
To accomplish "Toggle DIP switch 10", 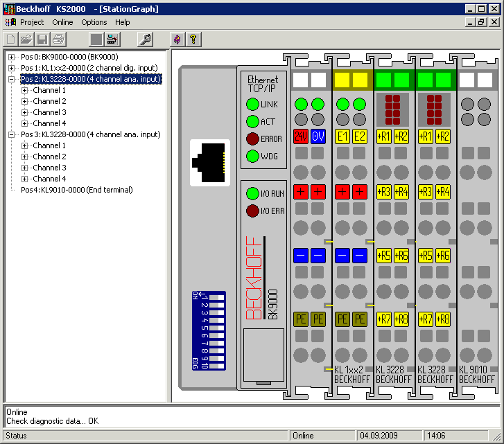I will 217,366.
